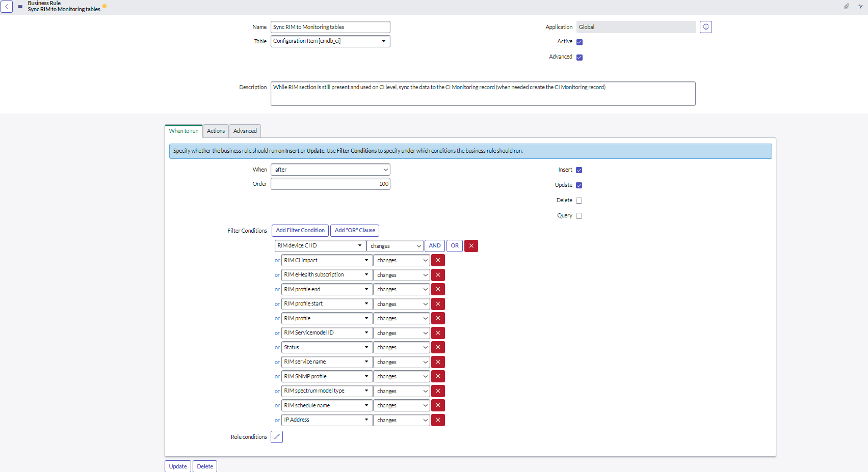The height and width of the screenshot is (472, 868).
Task: Toggle the Active checkbox
Action: tap(580, 42)
